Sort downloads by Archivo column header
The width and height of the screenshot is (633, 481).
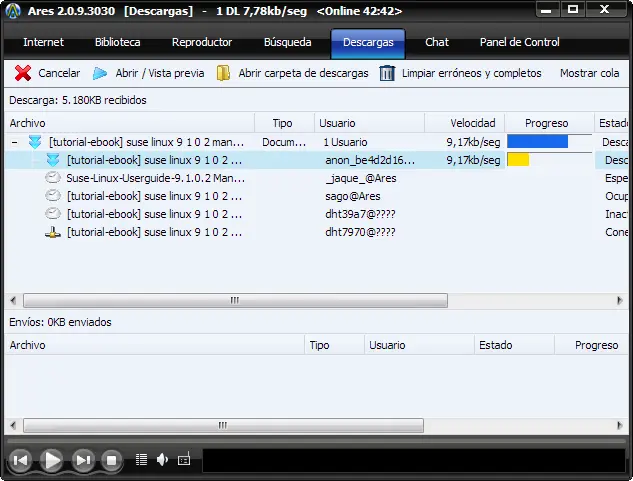(130, 123)
